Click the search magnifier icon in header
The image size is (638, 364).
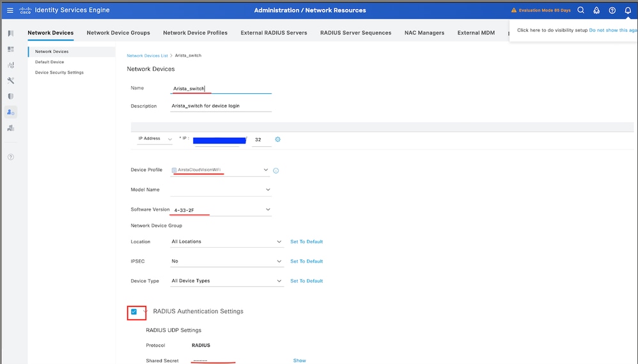point(580,10)
